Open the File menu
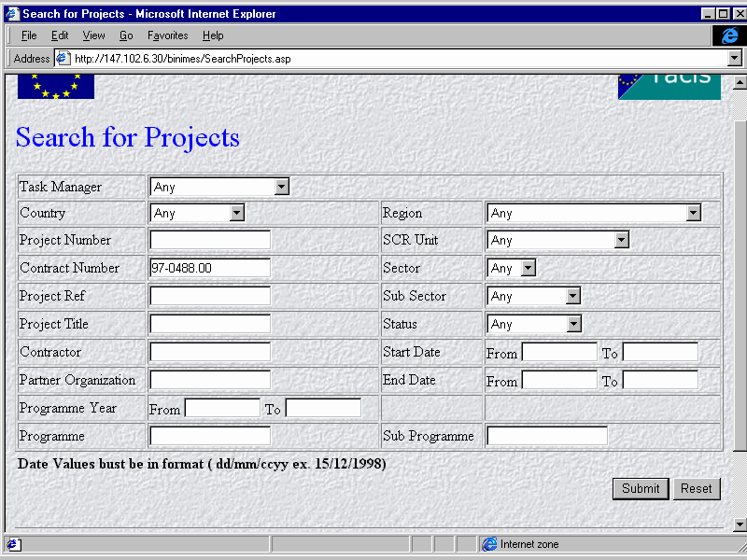The image size is (747, 560). pyautogui.click(x=29, y=35)
